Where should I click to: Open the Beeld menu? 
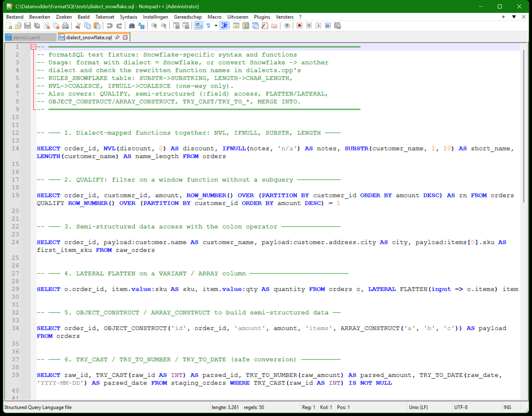click(84, 17)
